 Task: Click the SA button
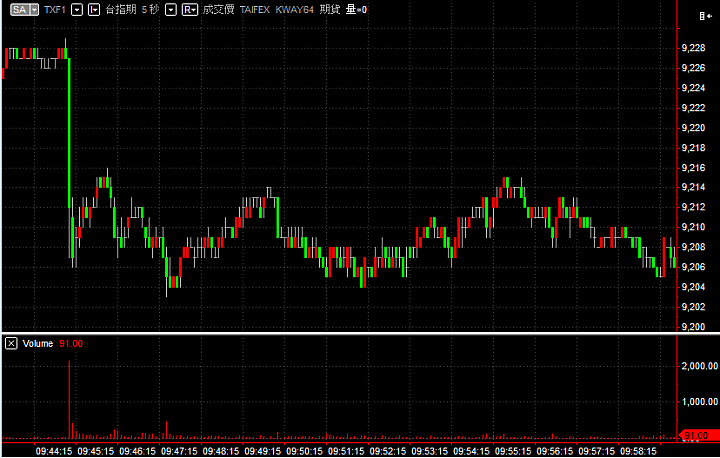point(20,10)
